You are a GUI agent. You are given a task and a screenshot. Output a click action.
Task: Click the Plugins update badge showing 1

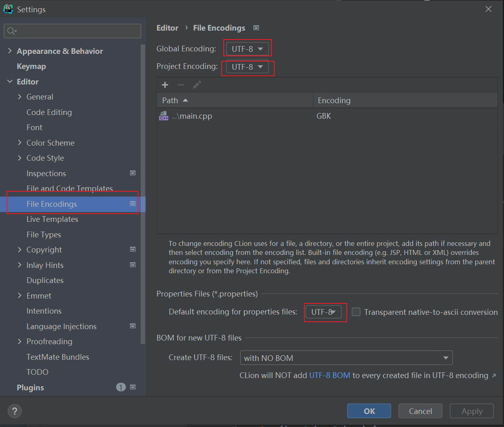pyautogui.click(x=121, y=387)
